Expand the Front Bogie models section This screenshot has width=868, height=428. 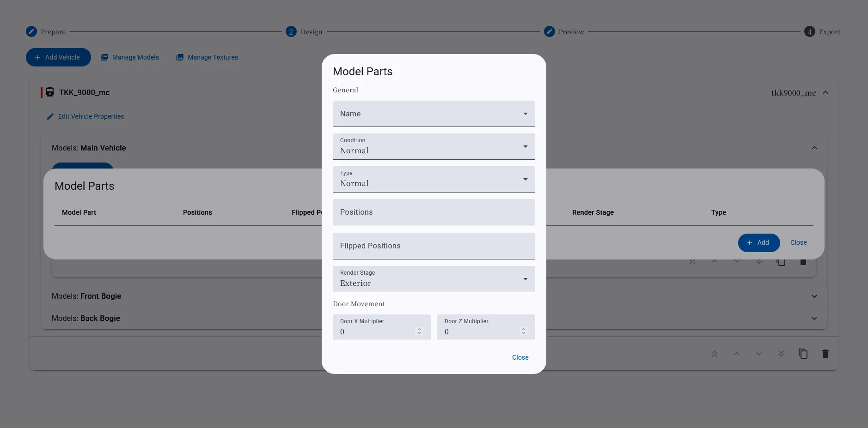[x=814, y=296]
